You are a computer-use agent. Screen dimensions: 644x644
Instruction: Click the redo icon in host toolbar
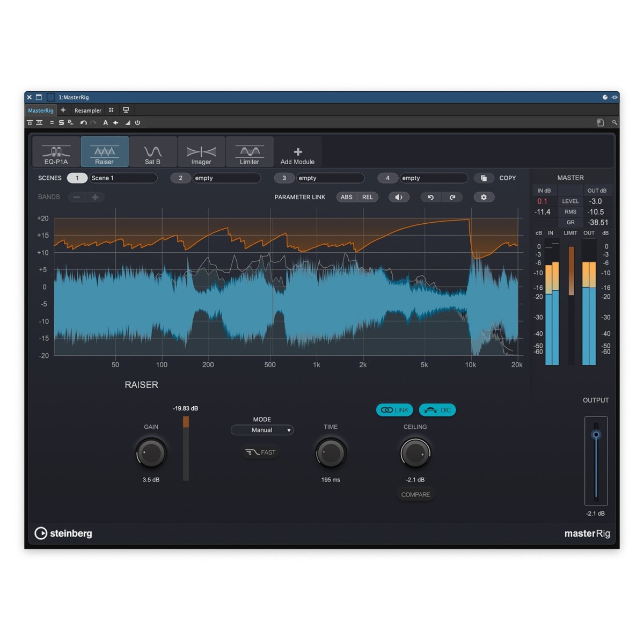93,123
